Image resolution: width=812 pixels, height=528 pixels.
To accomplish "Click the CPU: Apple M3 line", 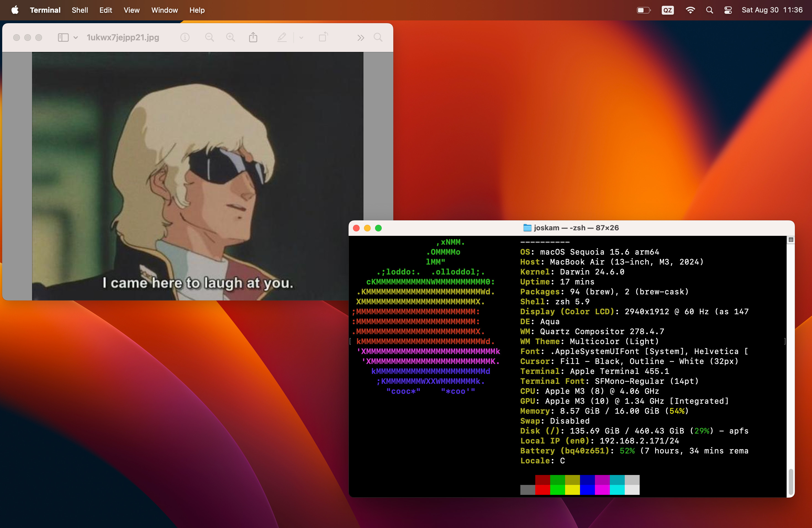I will (x=590, y=391).
